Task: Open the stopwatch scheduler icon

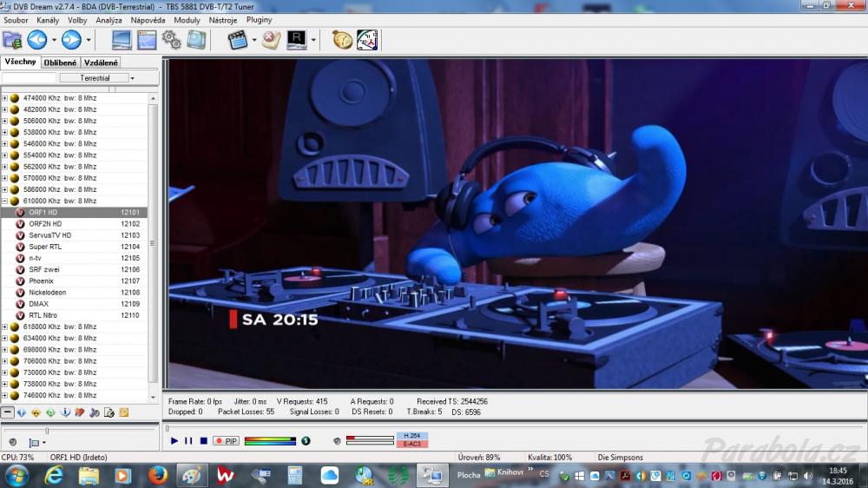Action: pyautogui.click(x=342, y=40)
